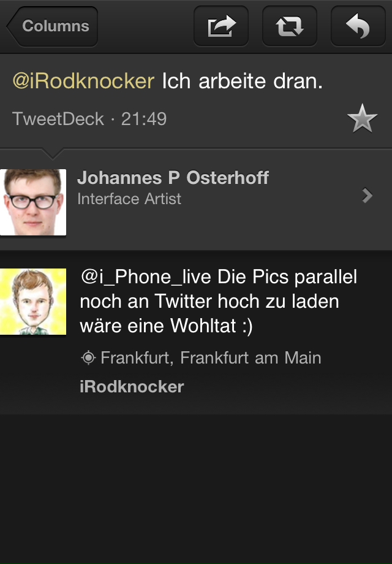
Task: Open the Johannes P Osterhoff name
Action: (x=173, y=178)
